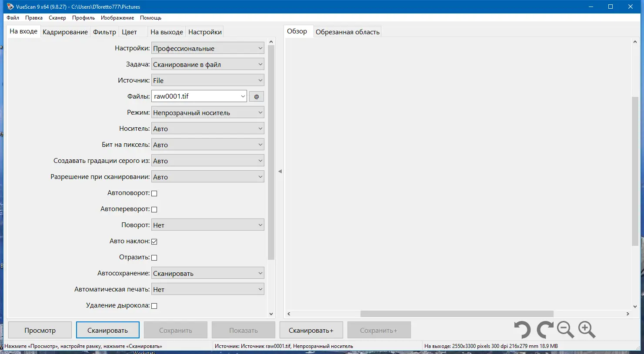Open the Файл menu

(x=13, y=18)
